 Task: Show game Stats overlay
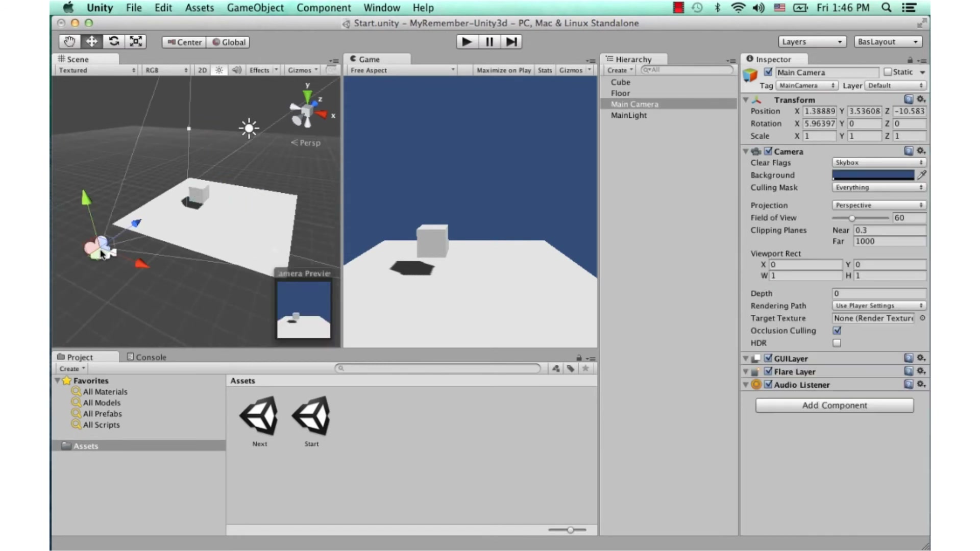point(545,70)
